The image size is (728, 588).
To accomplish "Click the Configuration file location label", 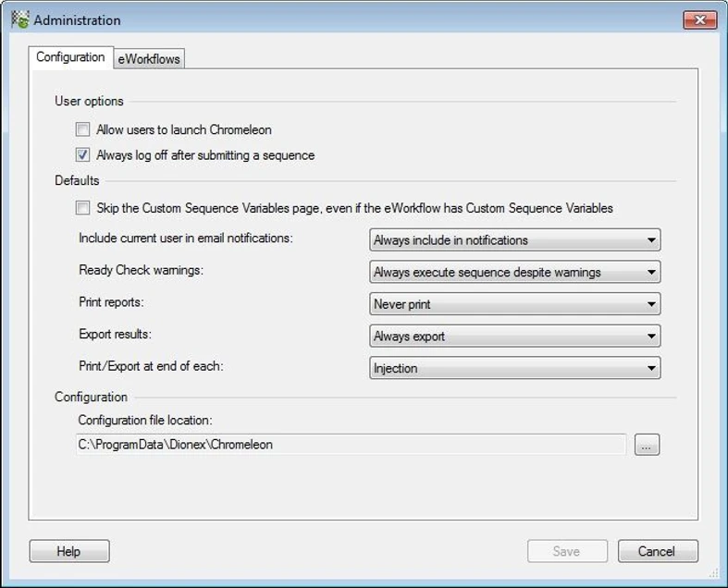I will (x=145, y=420).
